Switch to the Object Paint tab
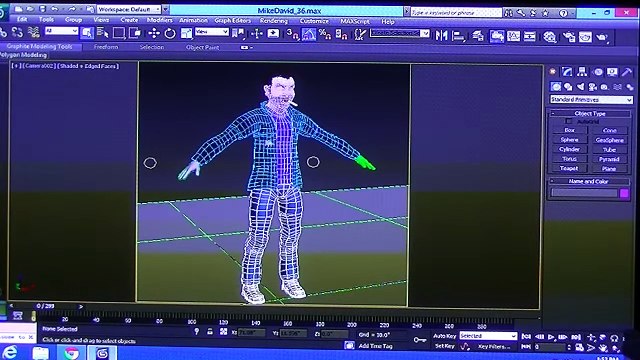 [x=202, y=47]
